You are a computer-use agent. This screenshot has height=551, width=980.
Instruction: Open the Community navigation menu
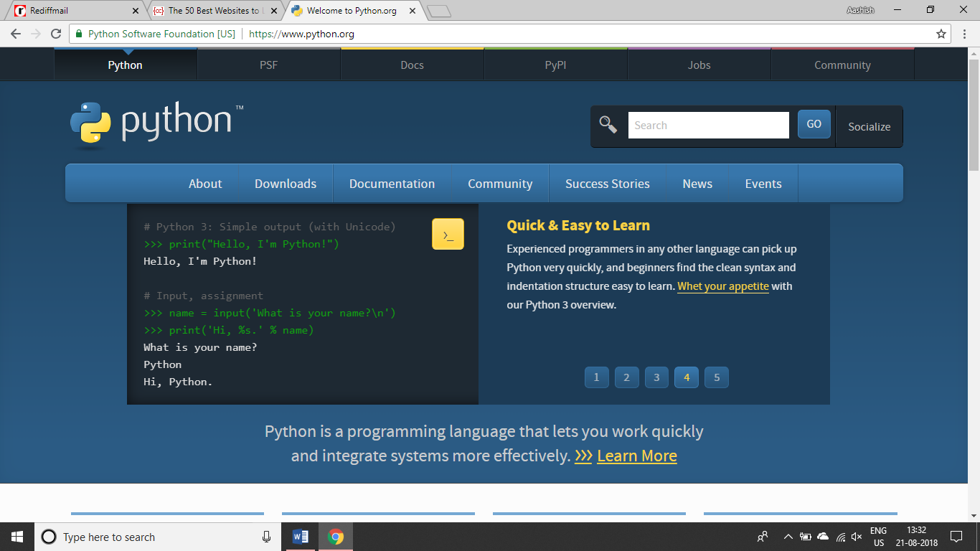point(500,184)
